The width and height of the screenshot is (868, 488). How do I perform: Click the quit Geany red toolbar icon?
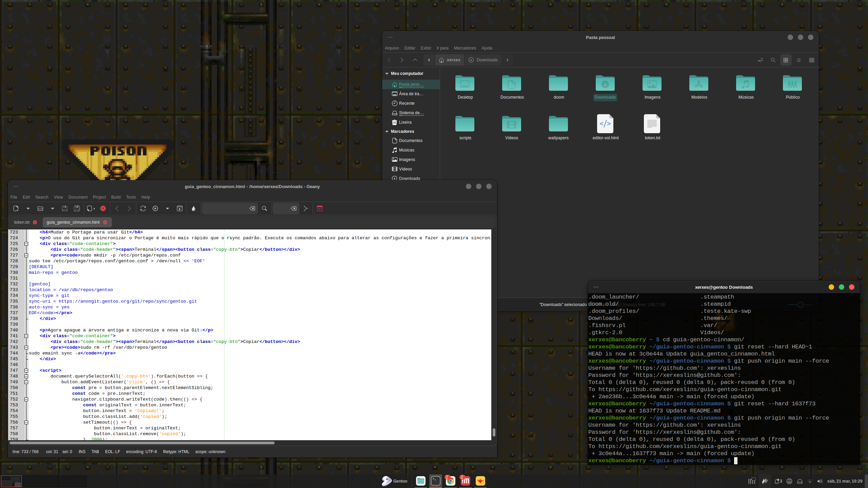[x=319, y=208]
